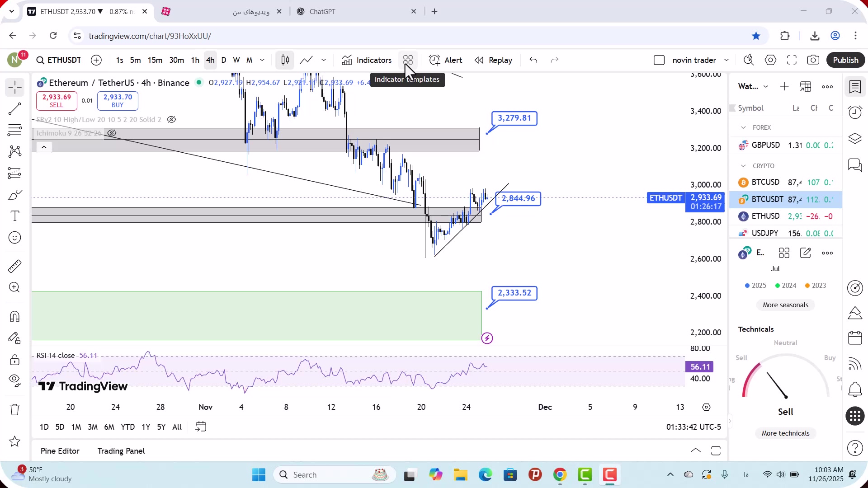Viewport: 868px width, 488px height.
Task: Open date range go-to calendar
Action: pos(201,427)
